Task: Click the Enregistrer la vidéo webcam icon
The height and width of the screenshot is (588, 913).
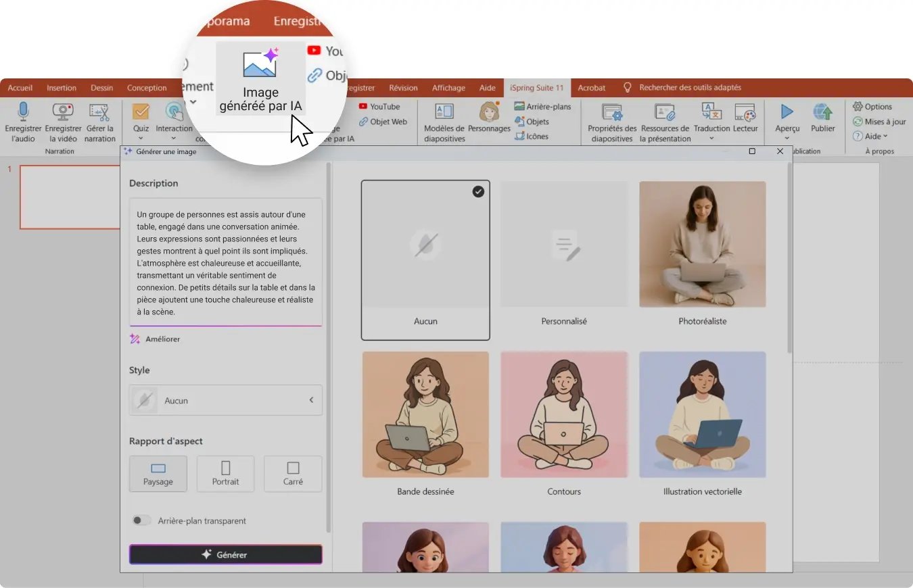Action: click(x=63, y=112)
